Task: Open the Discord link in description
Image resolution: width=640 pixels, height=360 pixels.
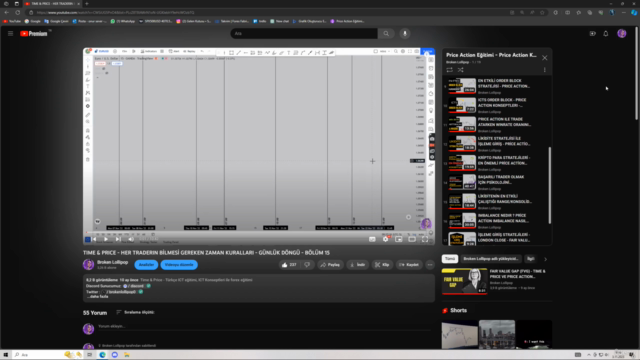Action: (x=134, y=286)
